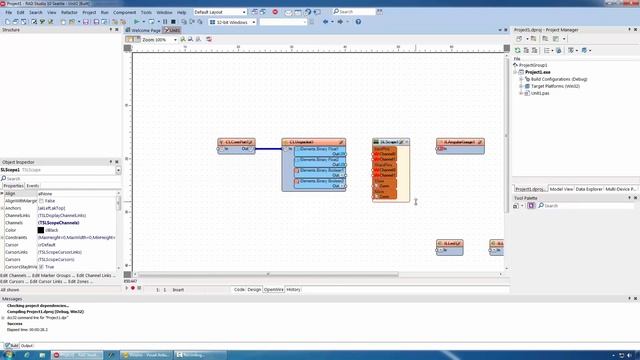Click the Help question mark icon
Image resolution: width=640 pixels, height=360 pixels.
coord(358,22)
